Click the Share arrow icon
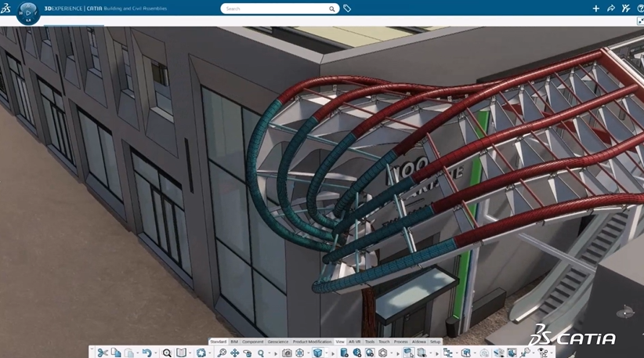Viewport: 644px width, 358px height. [611, 9]
